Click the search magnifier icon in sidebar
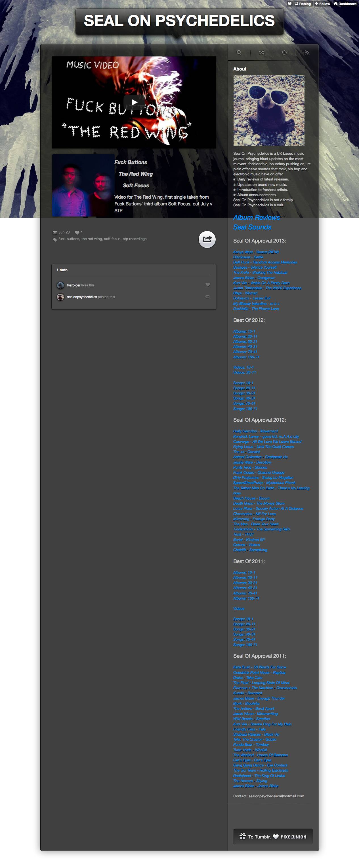This screenshot has height=868, width=359. [x=239, y=52]
